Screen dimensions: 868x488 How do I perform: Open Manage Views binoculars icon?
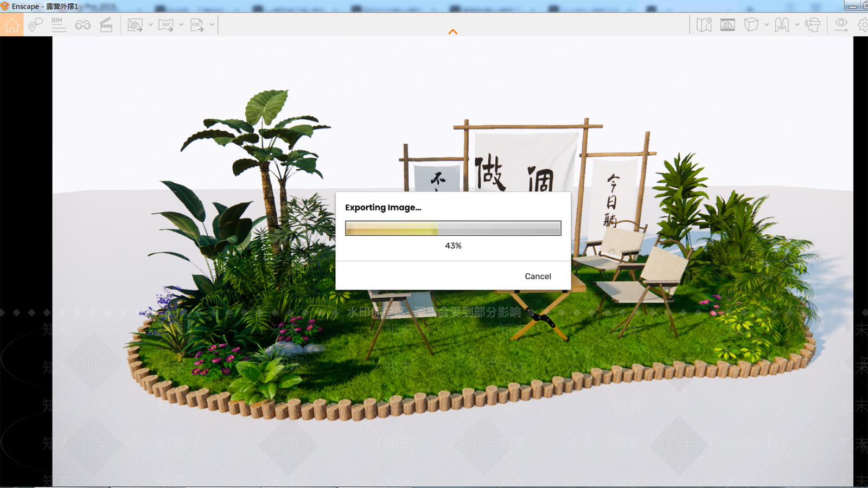(82, 25)
